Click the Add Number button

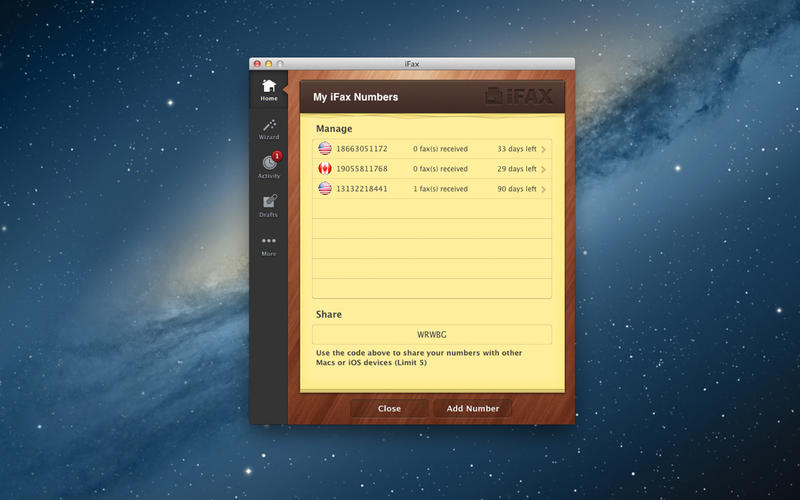point(472,408)
